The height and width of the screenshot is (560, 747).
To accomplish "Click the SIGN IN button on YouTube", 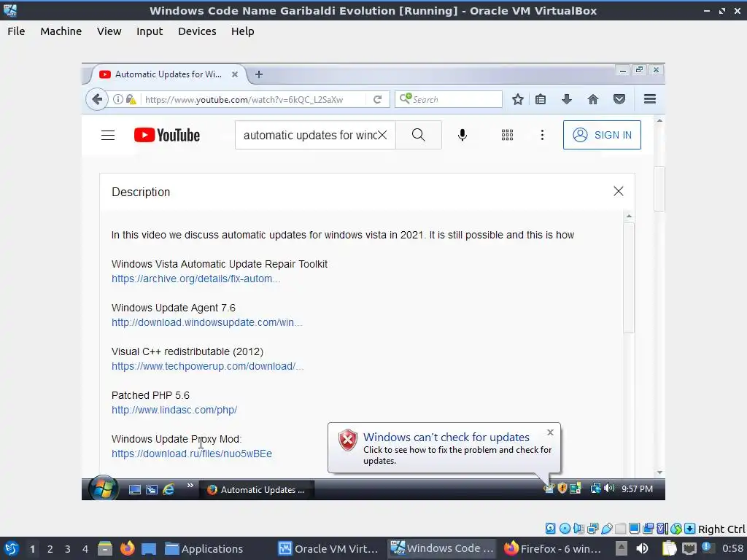I will [x=602, y=135].
